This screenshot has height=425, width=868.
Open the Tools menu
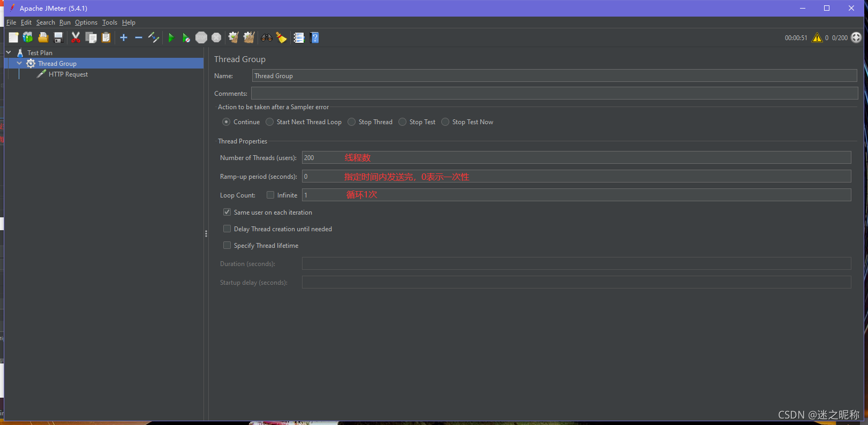(110, 22)
